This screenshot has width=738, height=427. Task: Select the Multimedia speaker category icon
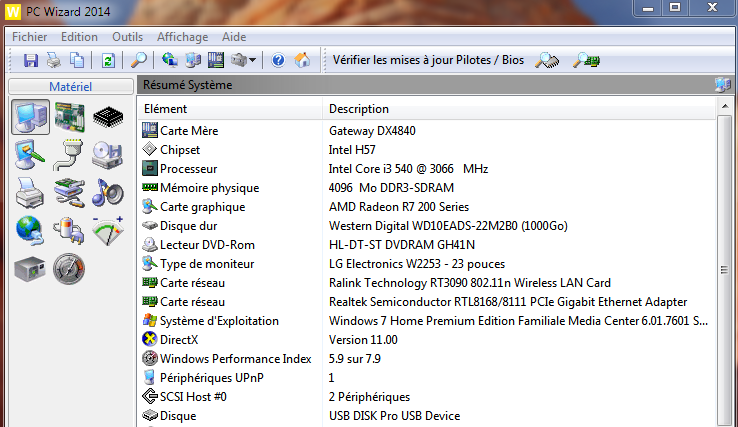(108, 193)
